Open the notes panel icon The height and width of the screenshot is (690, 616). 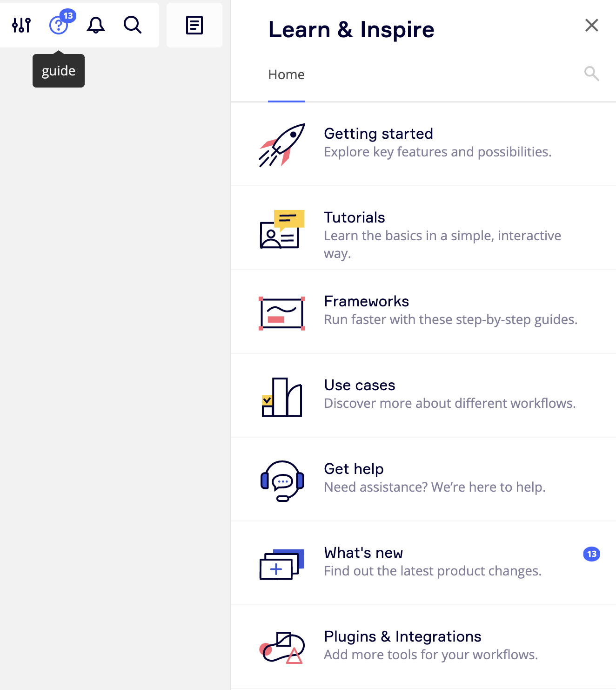click(x=194, y=25)
